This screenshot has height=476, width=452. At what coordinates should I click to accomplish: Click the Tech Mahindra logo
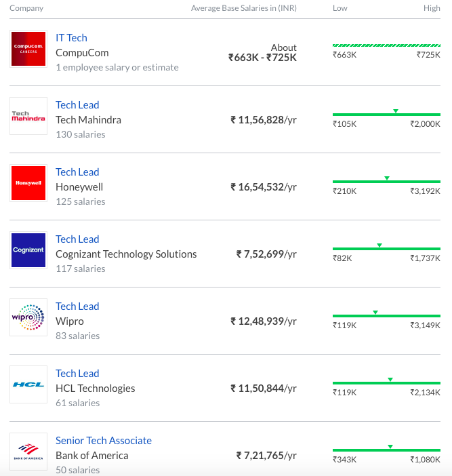28,116
